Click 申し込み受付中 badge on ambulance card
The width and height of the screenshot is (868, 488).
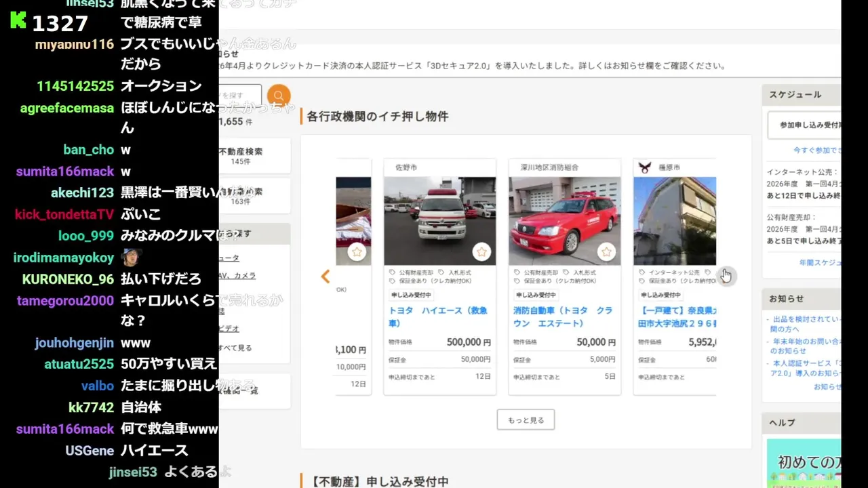coord(411,296)
